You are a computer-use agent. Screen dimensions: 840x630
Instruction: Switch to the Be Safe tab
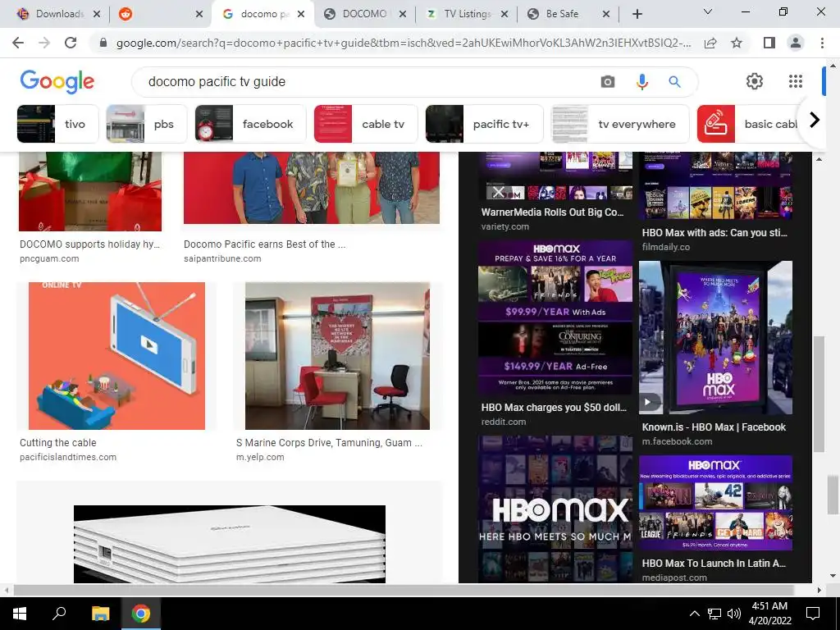click(568, 15)
